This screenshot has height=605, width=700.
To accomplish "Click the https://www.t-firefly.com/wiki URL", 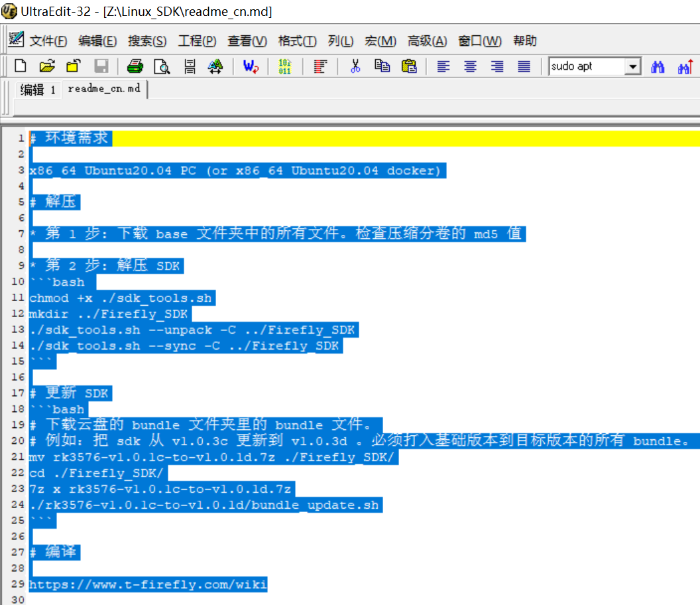I will coord(148,584).
